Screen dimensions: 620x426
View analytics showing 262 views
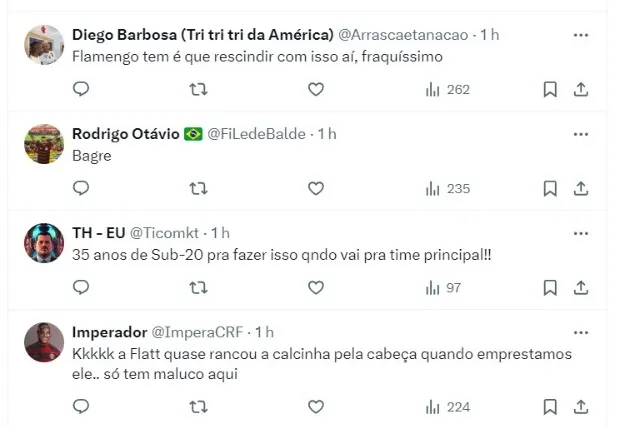tap(447, 89)
